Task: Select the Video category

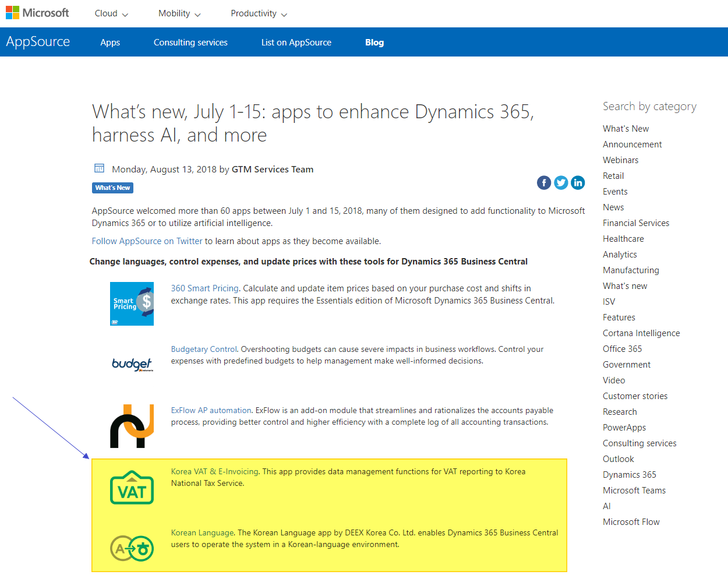Action: (x=614, y=380)
